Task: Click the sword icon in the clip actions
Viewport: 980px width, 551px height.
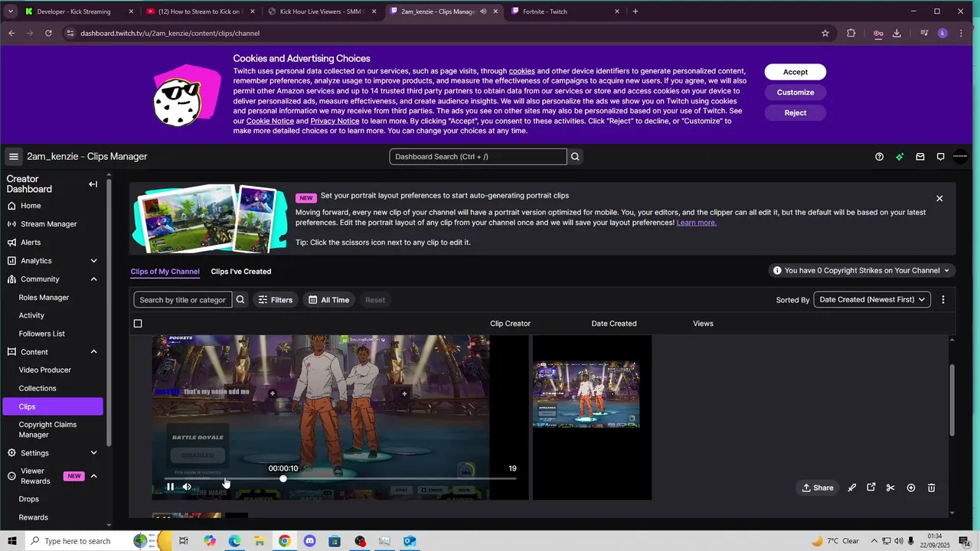Action: tap(851, 487)
